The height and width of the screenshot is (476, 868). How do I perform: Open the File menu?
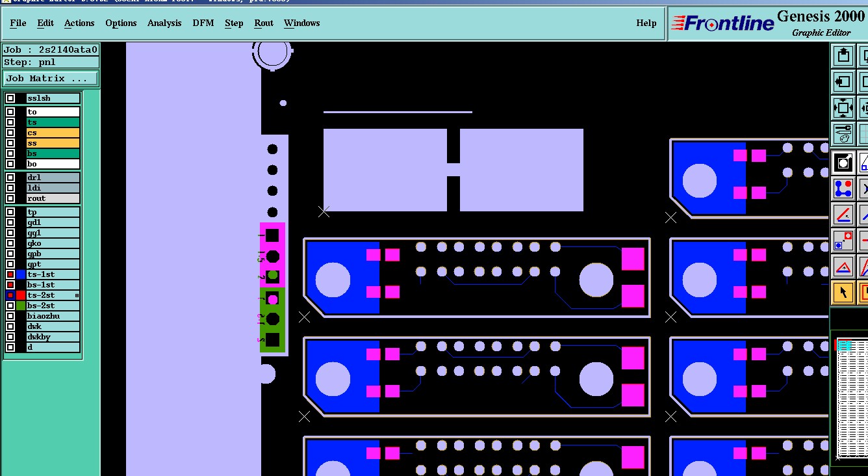point(18,23)
